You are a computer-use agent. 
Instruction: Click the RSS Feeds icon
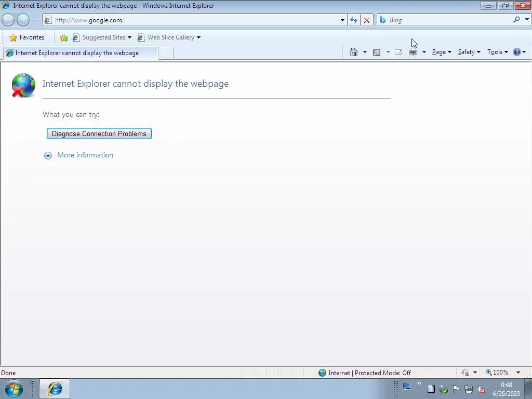pyautogui.click(x=377, y=52)
